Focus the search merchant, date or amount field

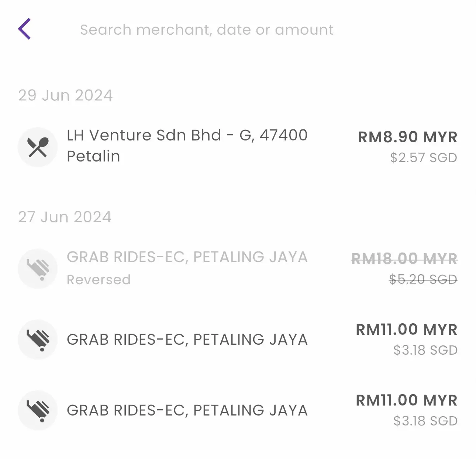pyautogui.click(x=207, y=29)
